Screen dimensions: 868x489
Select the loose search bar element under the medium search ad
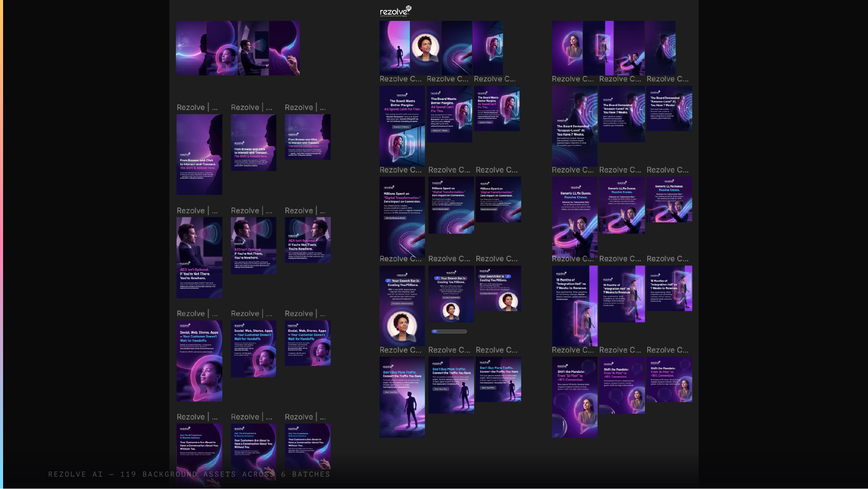(x=449, y=331)
